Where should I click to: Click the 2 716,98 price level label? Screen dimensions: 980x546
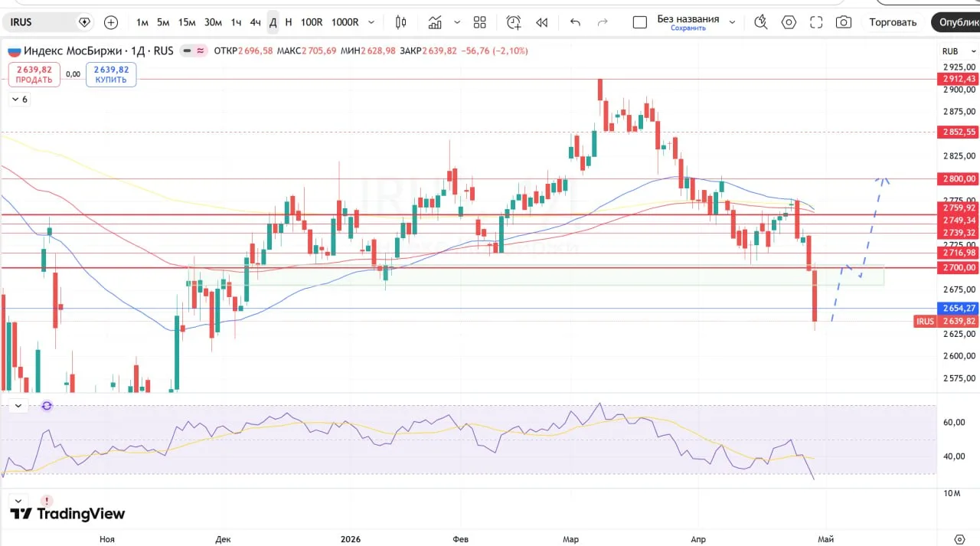959,253
